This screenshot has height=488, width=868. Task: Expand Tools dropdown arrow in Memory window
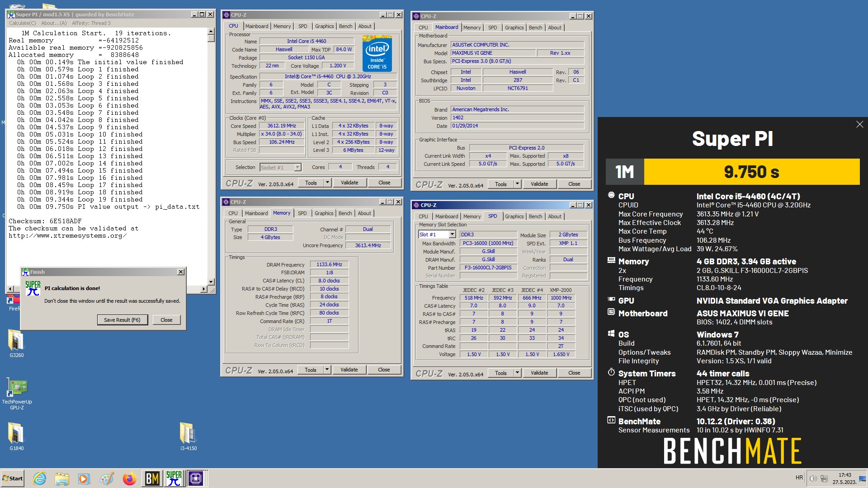[x=327, y=370]
